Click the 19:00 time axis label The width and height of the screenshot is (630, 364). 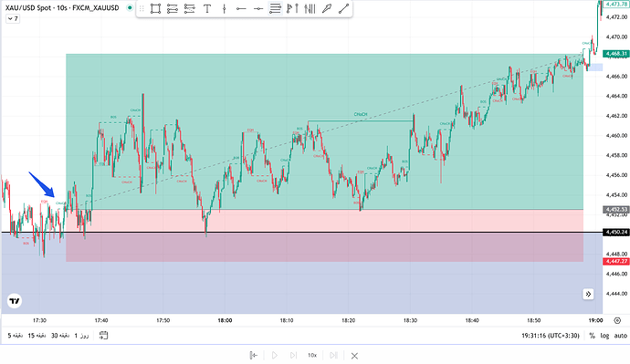click(x=595, y=320)
